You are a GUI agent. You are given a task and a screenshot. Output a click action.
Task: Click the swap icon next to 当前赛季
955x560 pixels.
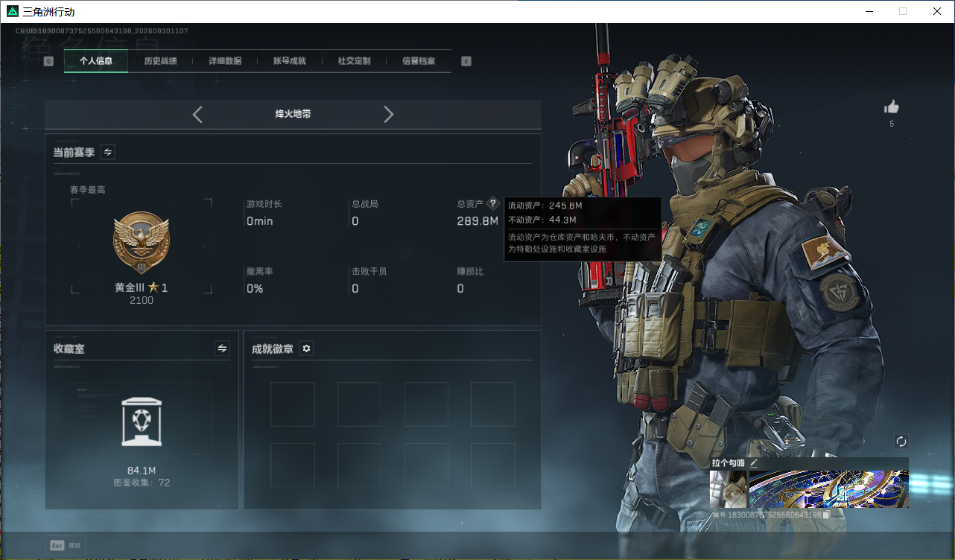click(x=108, y=152)
